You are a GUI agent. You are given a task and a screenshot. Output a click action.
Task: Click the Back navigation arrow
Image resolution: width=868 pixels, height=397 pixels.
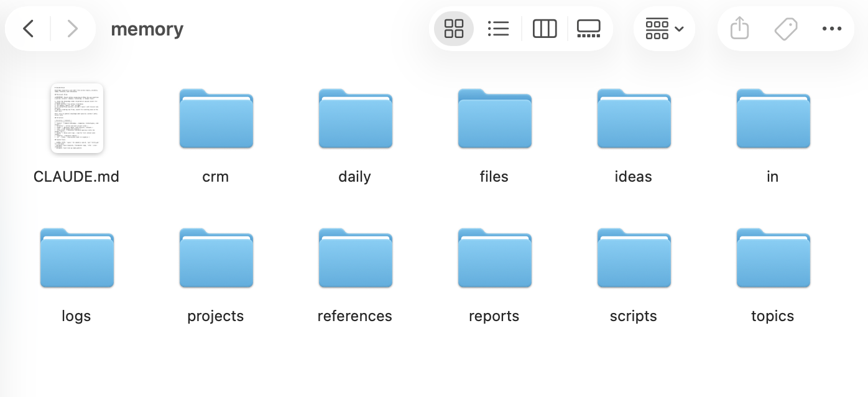pos(28,29)
